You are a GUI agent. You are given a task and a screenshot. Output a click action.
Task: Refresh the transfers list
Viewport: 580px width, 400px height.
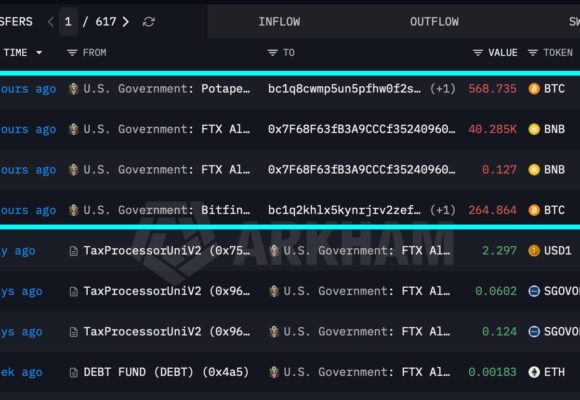click(x=149, y=22)
